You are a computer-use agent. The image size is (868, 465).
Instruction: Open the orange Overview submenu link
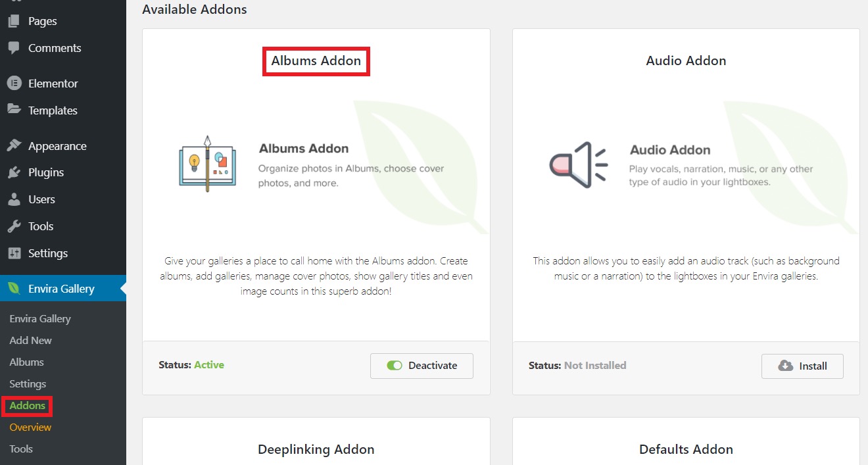click(x=30, y=428)
